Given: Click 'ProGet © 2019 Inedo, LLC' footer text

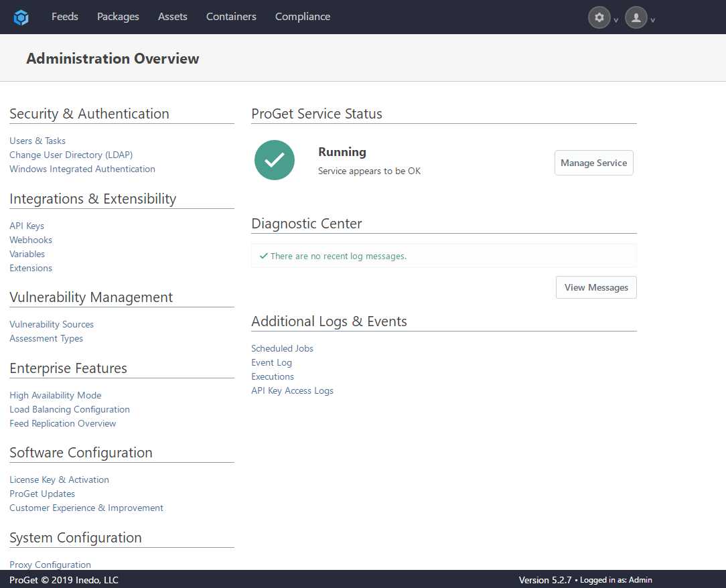Looking at the screenshot, I should [x=64, y=580].
